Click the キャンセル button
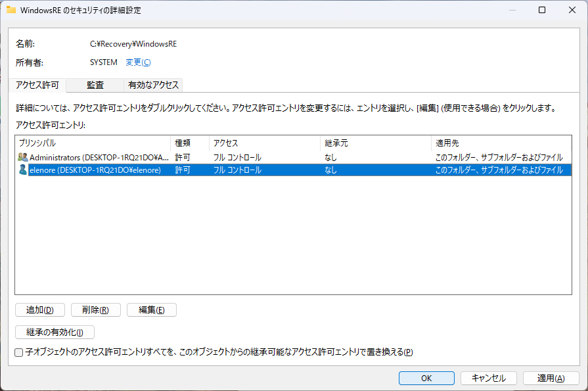 [488, 378]
